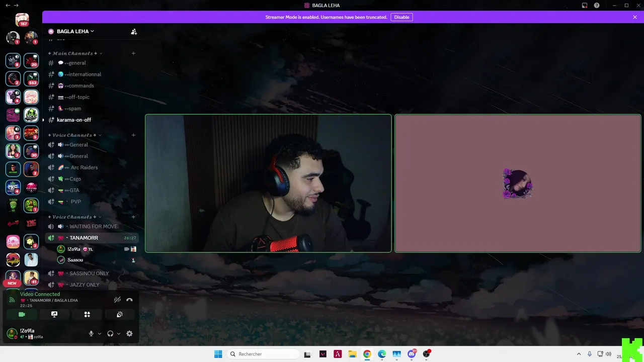Image resolution: width=644 pixels, height=362 pixels.
Task: Open the YMC server icon
Action: [x=31, y=224]
